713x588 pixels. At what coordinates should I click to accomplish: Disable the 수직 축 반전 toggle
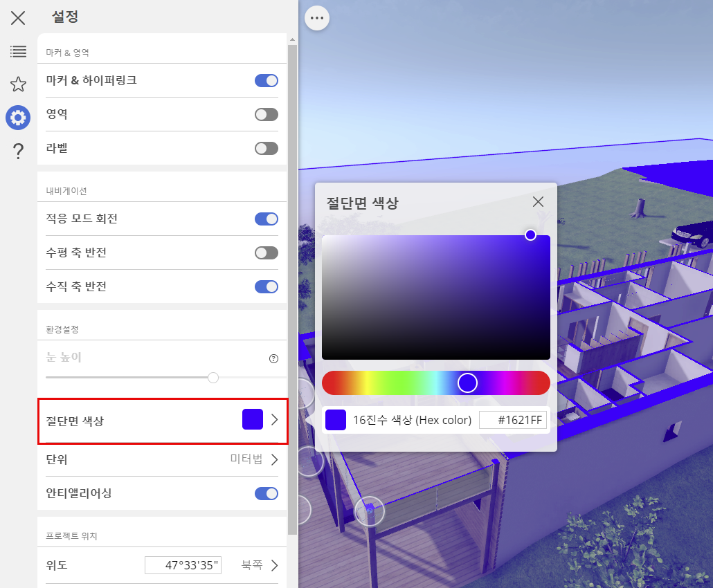pyautogui.click(x=267, y=286)
